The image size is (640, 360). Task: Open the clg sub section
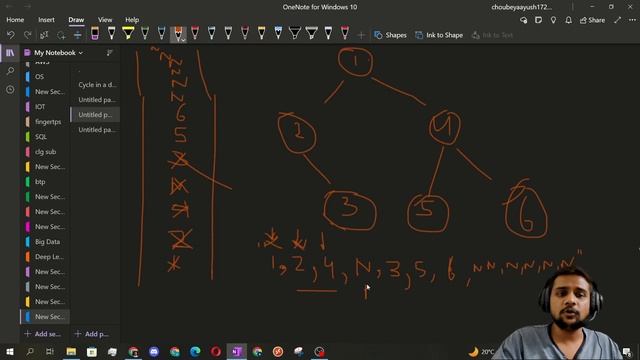(x=45, y=152)
